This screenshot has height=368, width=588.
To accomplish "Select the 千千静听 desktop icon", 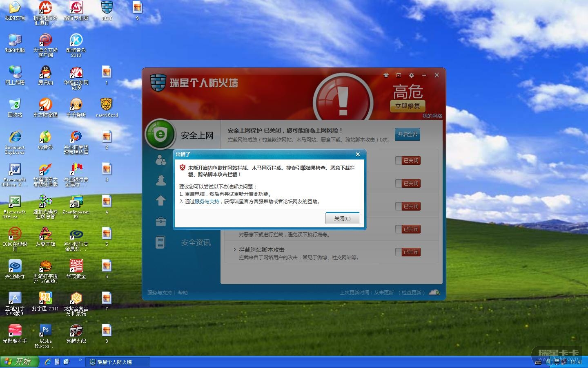I will tap(76, 108).
